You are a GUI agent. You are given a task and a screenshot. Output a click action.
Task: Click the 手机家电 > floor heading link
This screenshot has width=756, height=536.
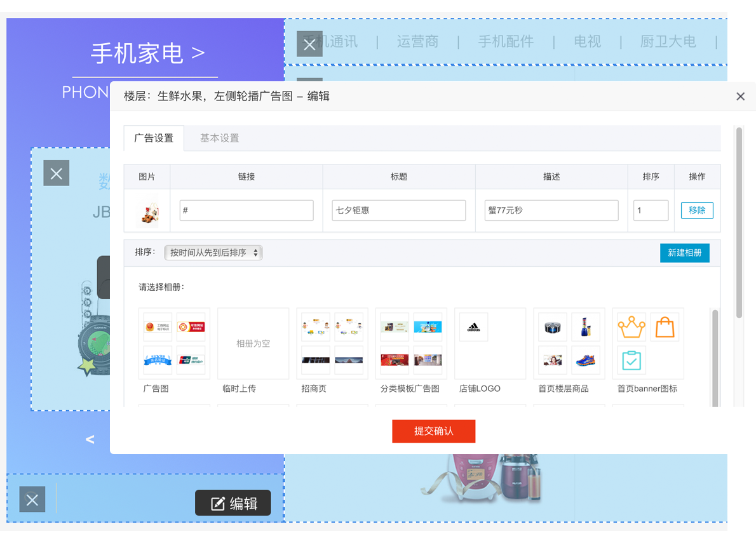click(147, 53)
